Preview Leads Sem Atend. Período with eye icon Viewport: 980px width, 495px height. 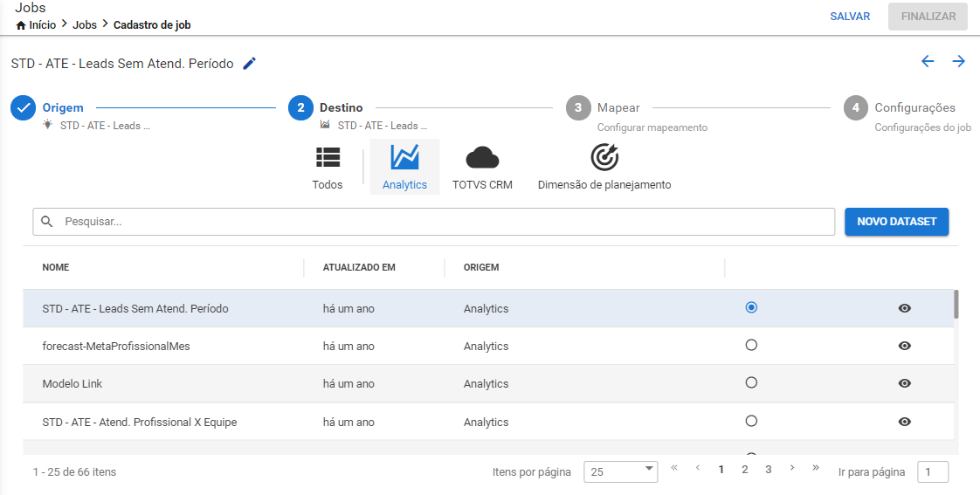coord(904,308)
